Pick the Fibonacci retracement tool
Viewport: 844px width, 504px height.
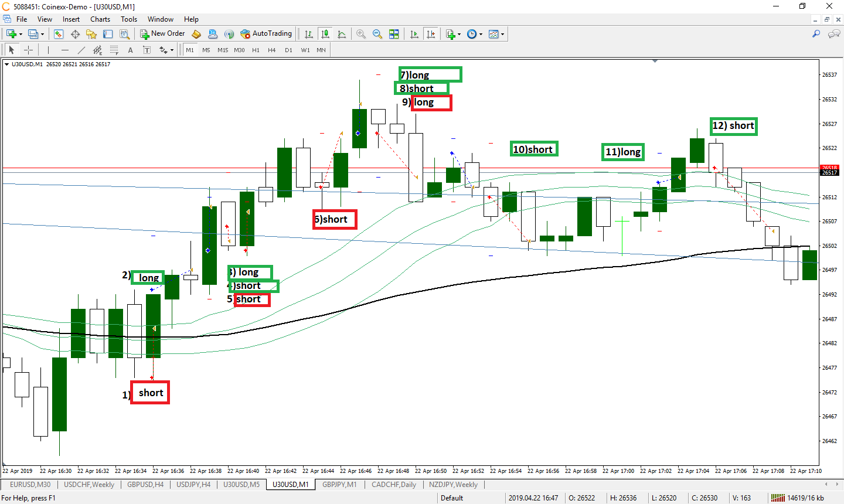tap(114, 50)
